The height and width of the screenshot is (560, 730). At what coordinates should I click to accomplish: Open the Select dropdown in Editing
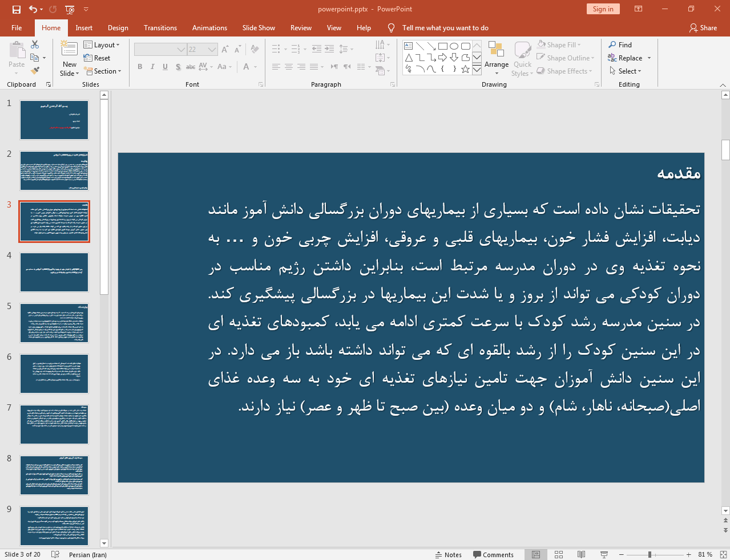pos(626,71)
